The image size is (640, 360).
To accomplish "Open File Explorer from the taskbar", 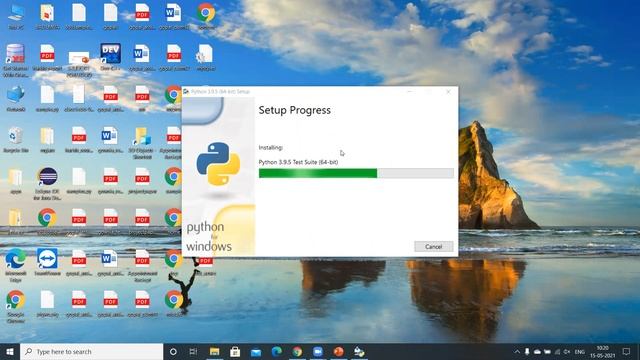I will (x=214, y=351).
